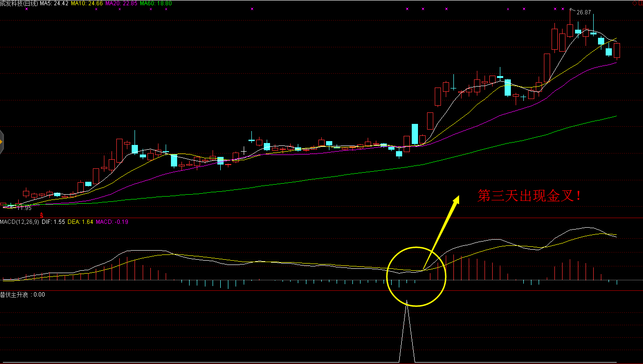Select the 成发科技(日线) chart title
The image size is (643, 364).
tap(19, 3)
